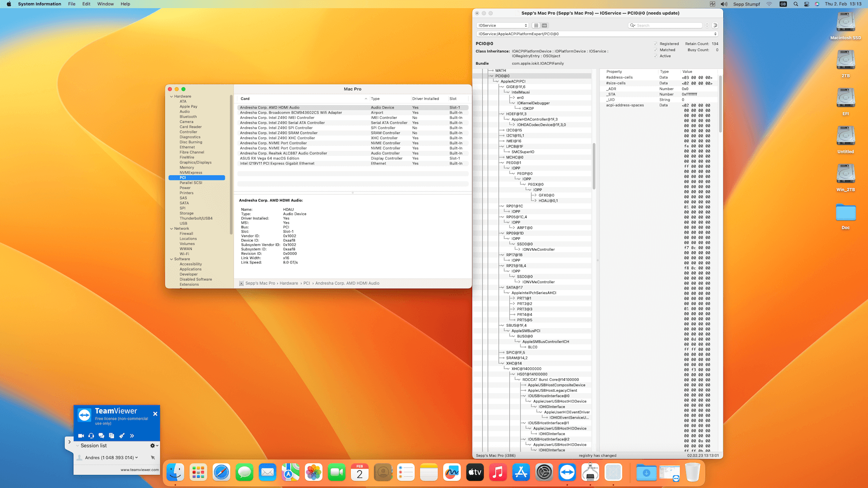Click TeamViewer video camera icon
Image resolution: width=868 pixels, height=488 pixels.
tap(81, 436)
